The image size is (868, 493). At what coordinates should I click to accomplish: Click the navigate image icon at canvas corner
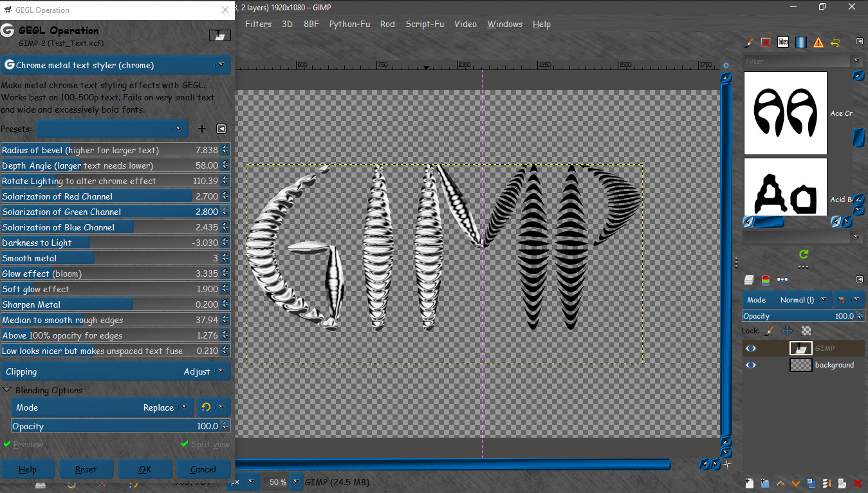[x=726, y=463]
